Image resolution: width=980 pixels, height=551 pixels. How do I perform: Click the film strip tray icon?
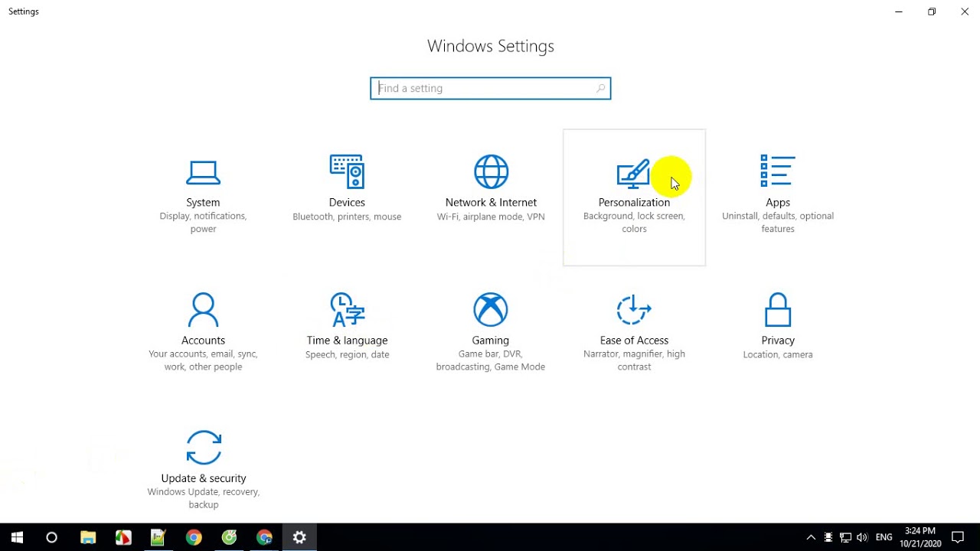click(828, 537)
